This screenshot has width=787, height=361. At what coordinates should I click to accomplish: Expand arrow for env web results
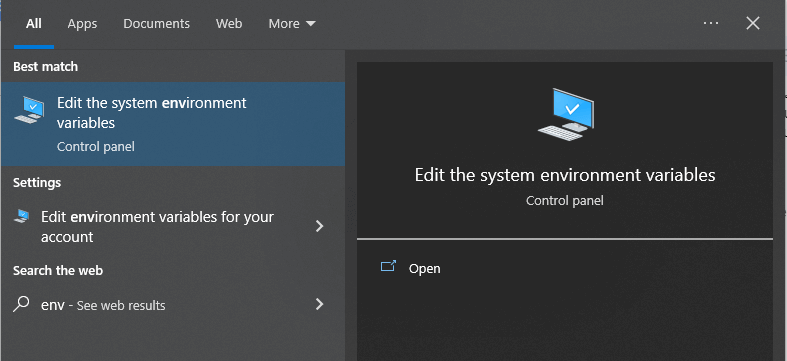319,304
